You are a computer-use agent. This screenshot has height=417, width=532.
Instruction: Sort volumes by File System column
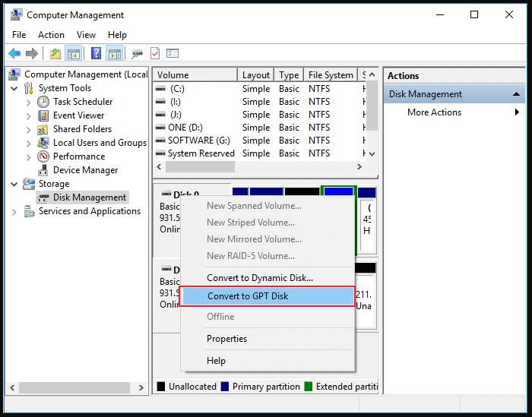(x=331, y=75)
